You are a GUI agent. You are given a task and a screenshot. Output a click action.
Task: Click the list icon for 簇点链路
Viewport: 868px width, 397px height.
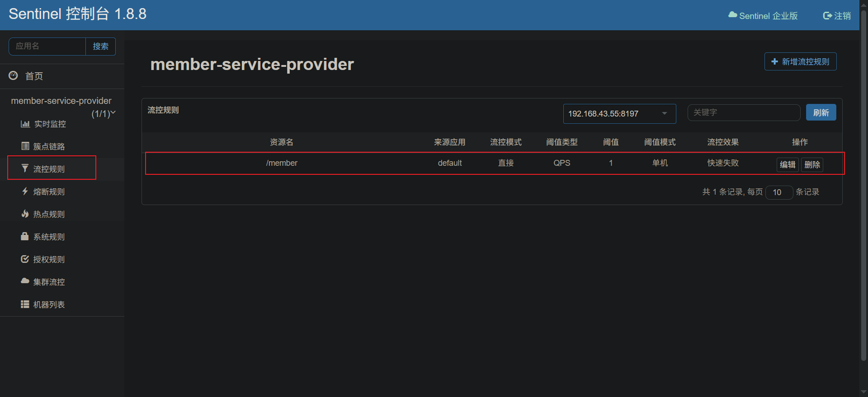[25, 146]
